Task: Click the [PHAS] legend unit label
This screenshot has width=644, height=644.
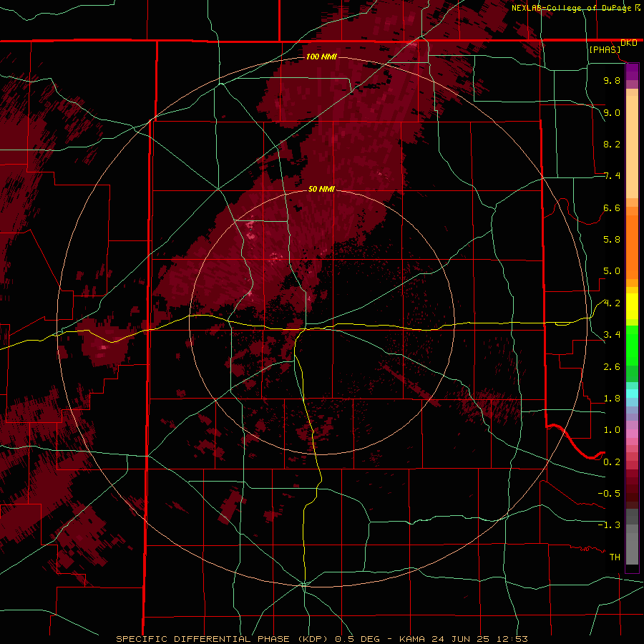Action: click(605, 49)
